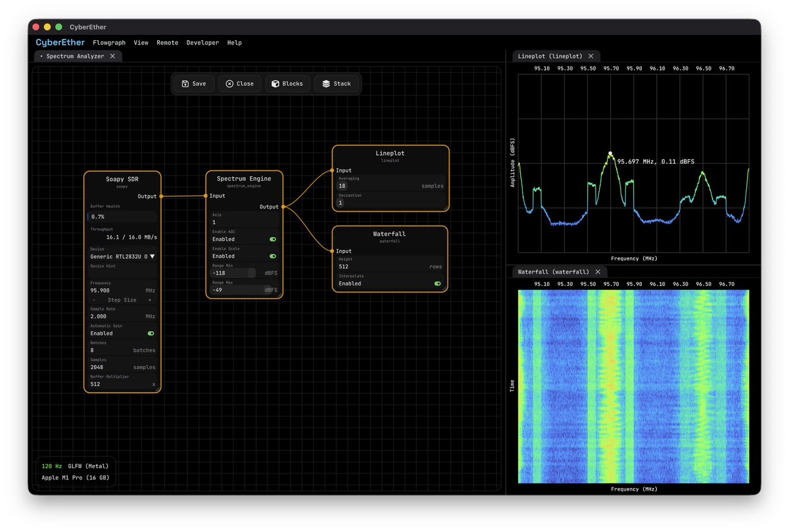The image size is (789, 532).
Task: Click the Soapy SDR Output pin
Action: [x=160, y=196]
